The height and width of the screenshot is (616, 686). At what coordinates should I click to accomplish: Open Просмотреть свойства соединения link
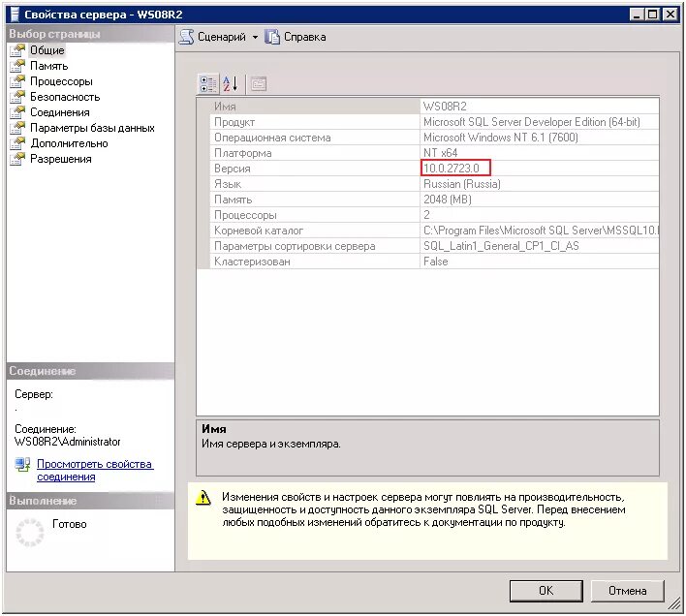[95, 471]
